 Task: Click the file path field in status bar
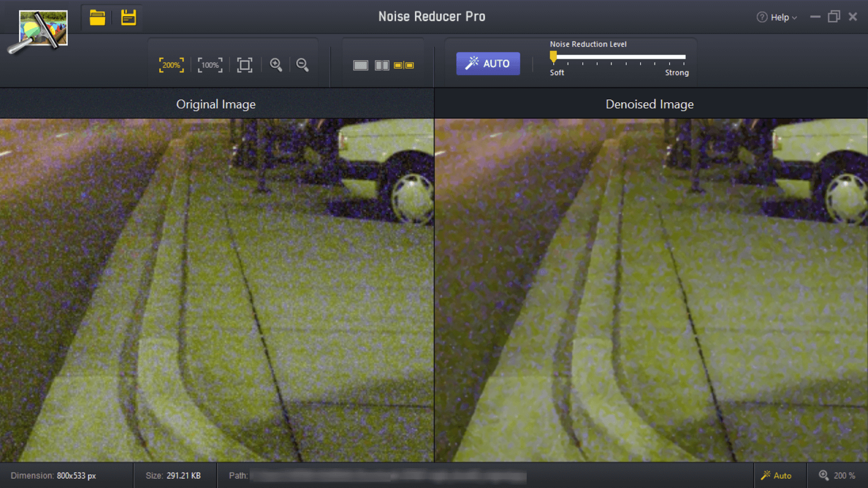point(388,476)
